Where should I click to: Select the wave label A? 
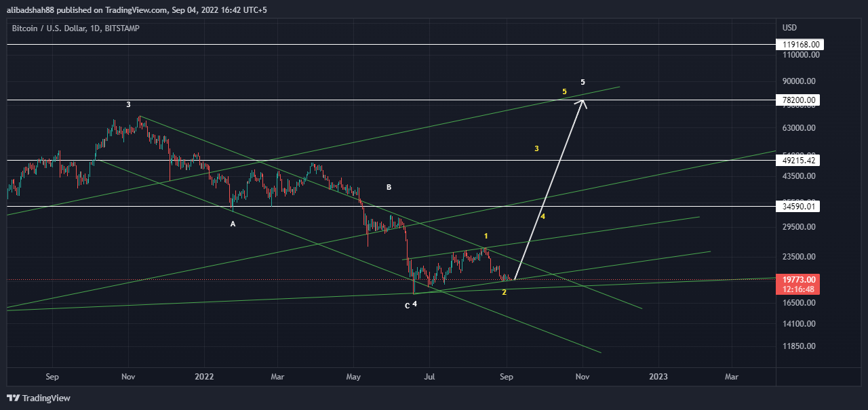[233, 224]
